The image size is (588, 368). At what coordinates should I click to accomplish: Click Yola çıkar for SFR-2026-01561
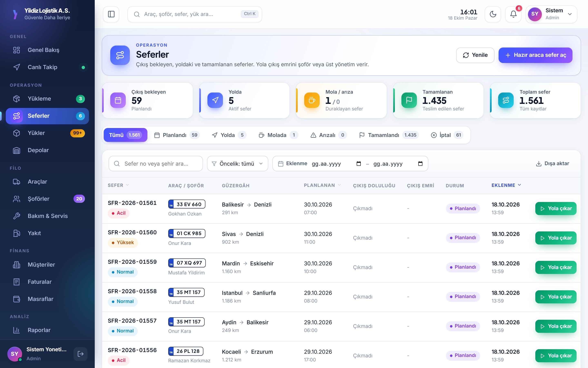[x=556, y=209]
